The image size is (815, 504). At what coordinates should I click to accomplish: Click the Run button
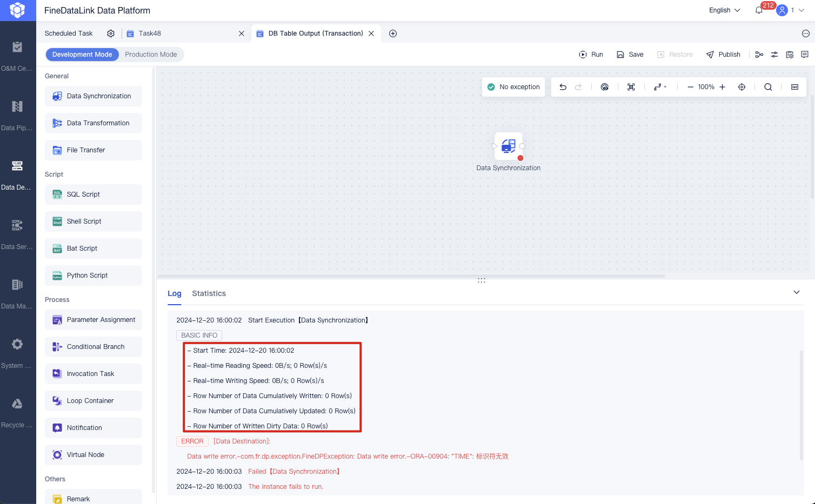pyautogui.click(x=591, y=55)
